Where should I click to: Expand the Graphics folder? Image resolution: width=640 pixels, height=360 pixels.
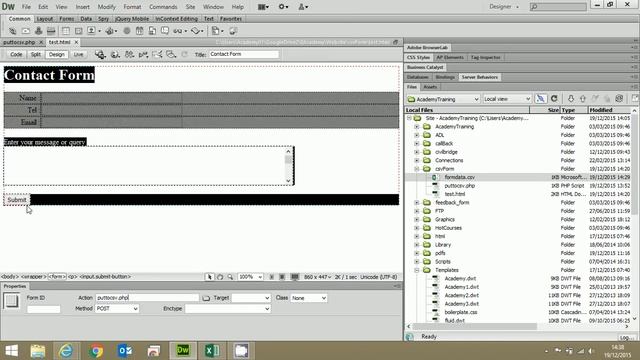tap(417, 220)
